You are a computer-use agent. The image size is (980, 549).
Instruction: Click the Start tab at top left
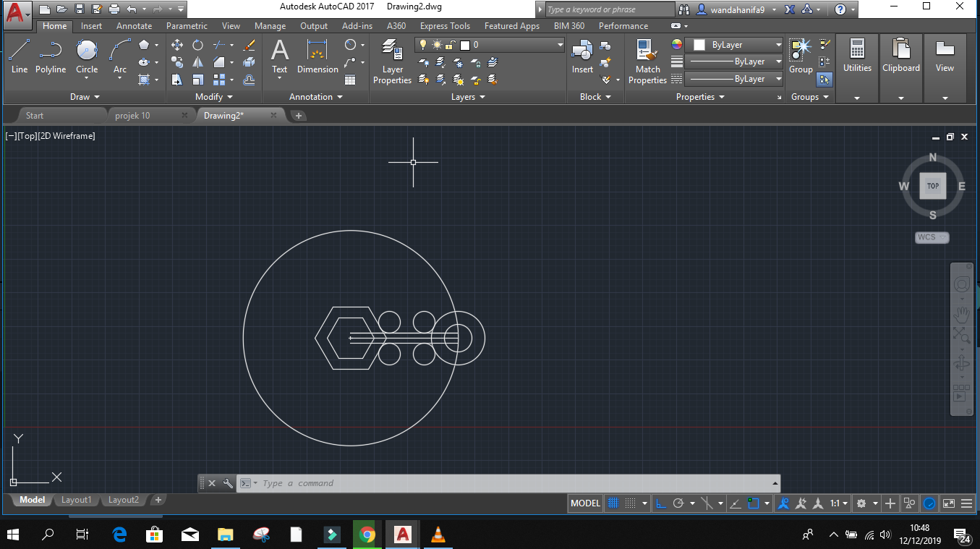click(x=34, y=115)
